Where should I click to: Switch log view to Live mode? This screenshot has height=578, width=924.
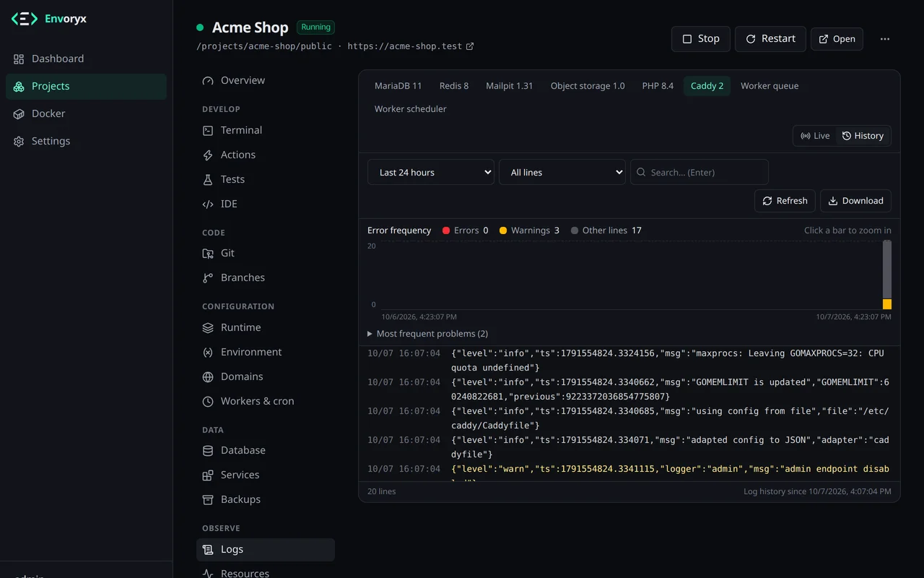tap(815, 136)
